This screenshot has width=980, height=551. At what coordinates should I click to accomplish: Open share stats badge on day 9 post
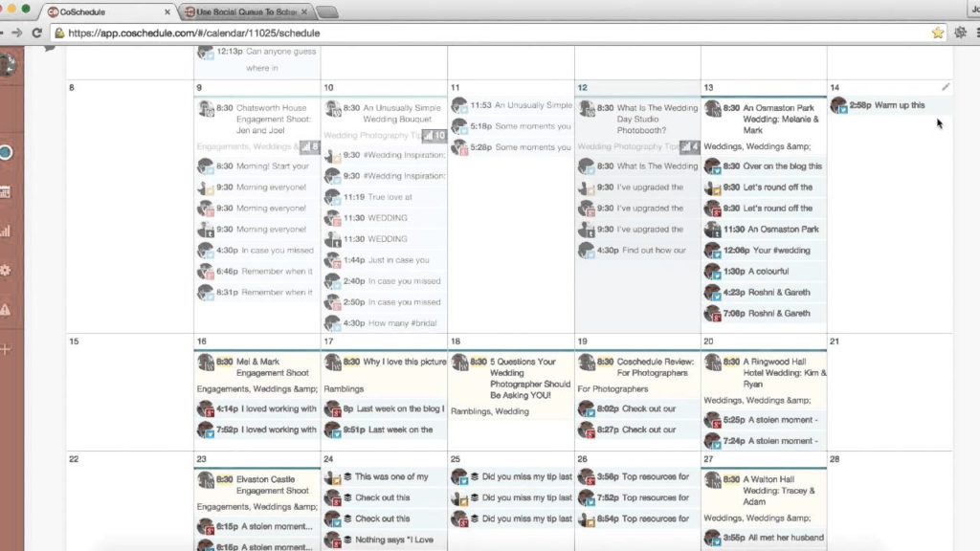309,146
